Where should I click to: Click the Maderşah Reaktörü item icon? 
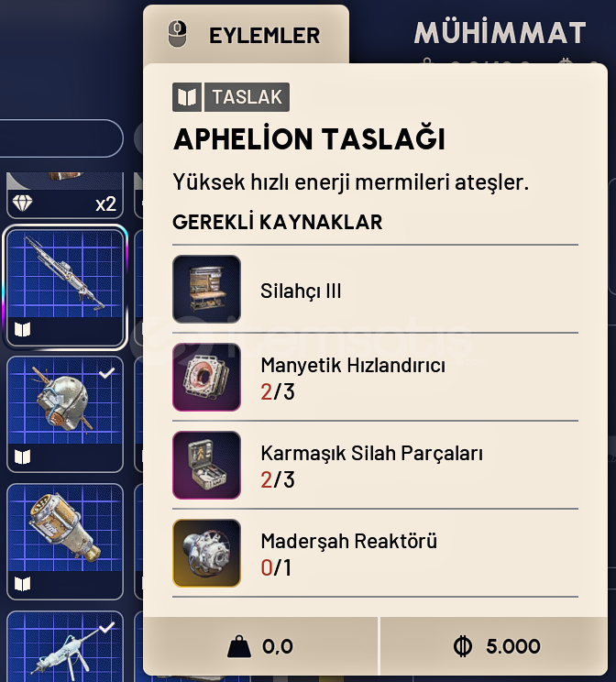[206, 553]
